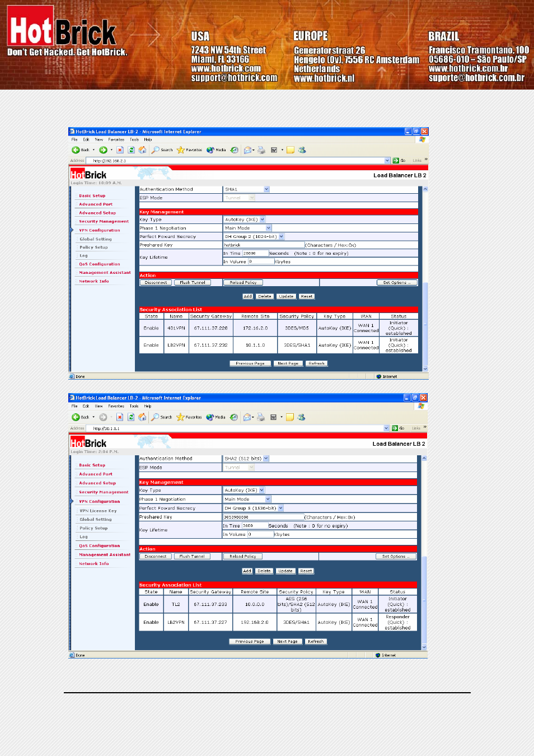
Task: Open the DH Group 2 (1024-bit) dropdown
Action: (x=282, y=237)
